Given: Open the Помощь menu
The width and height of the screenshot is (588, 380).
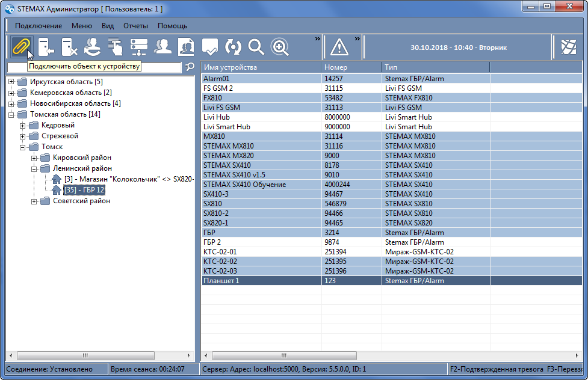Looking at the screenshot, I should click(x=172, y=26).
